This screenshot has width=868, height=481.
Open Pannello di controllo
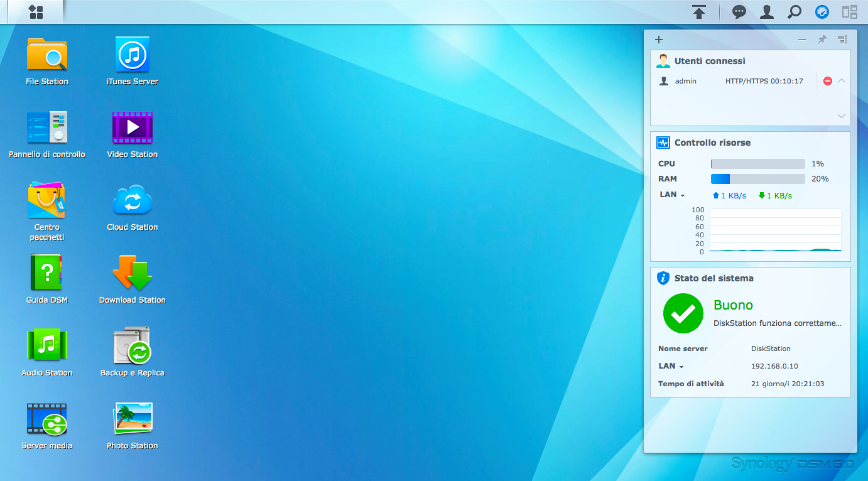pos(47,127)
